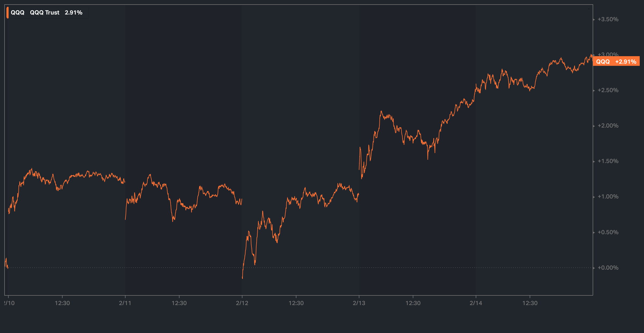
Task: Click the arrow marker beside +3.50% label
Action: point(594,20)
